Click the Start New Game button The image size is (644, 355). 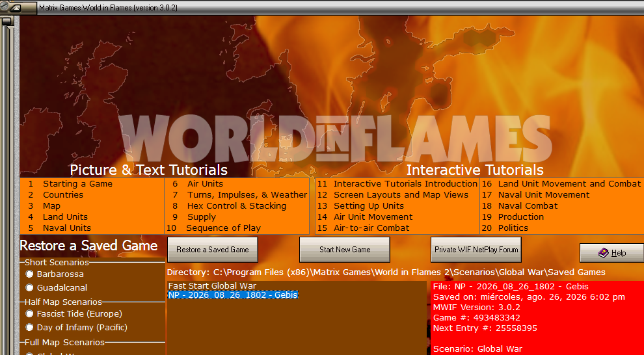(345, 250)
